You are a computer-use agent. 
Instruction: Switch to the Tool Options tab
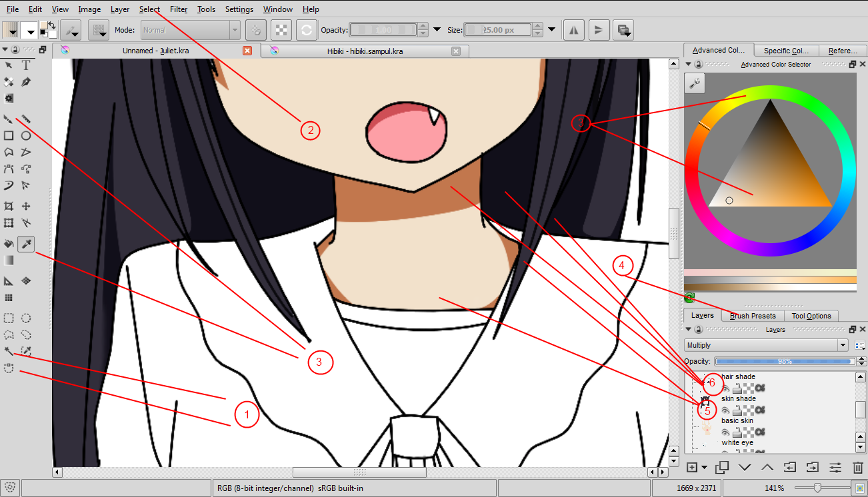(811, 316)
